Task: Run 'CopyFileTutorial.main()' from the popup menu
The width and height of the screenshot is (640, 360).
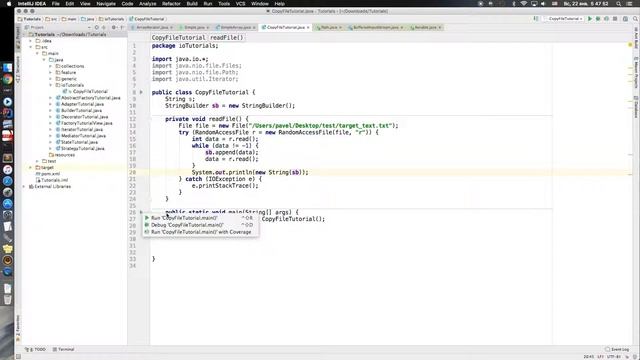Action: (200, 218)
